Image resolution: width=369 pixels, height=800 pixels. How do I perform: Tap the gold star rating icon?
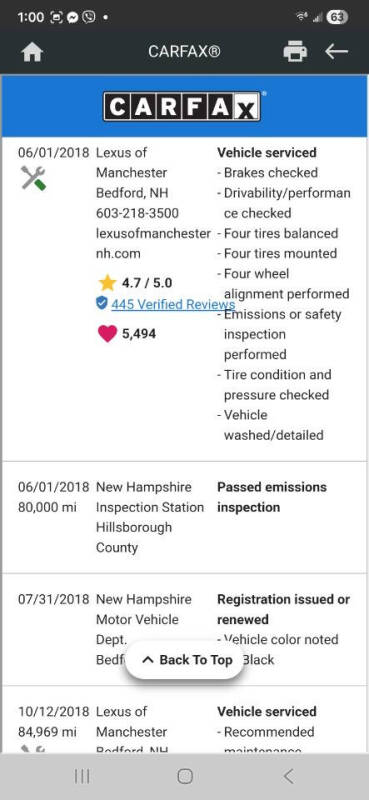pyautogui.click(x=107, y=283)
